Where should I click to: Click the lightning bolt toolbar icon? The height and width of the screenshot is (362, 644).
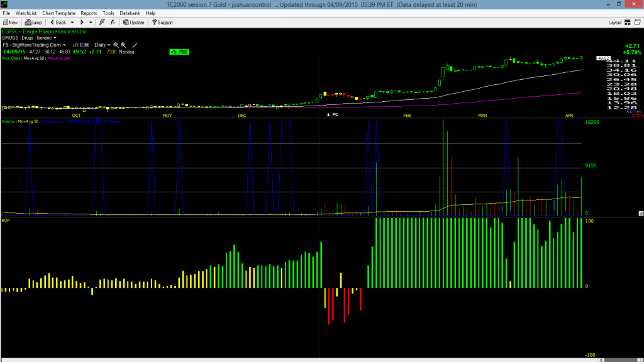pyautogui.click(x=102, y=23)
